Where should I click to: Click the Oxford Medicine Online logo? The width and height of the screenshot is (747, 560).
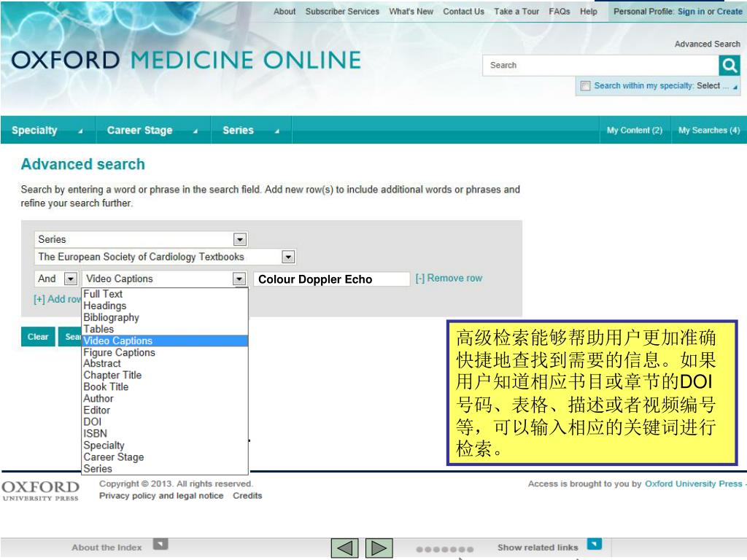click(186, 60)
